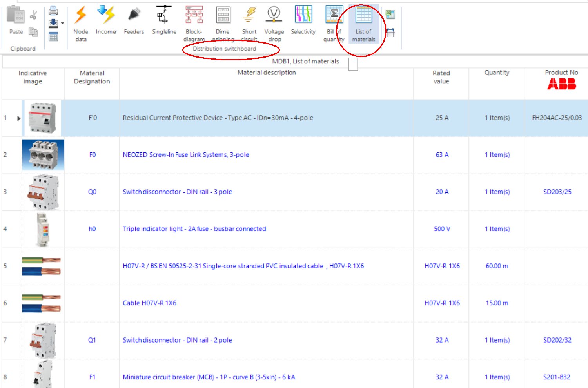Open the export dropdown arrow
588x388 pixels.
pyautogui.click(x=62, y=23)
